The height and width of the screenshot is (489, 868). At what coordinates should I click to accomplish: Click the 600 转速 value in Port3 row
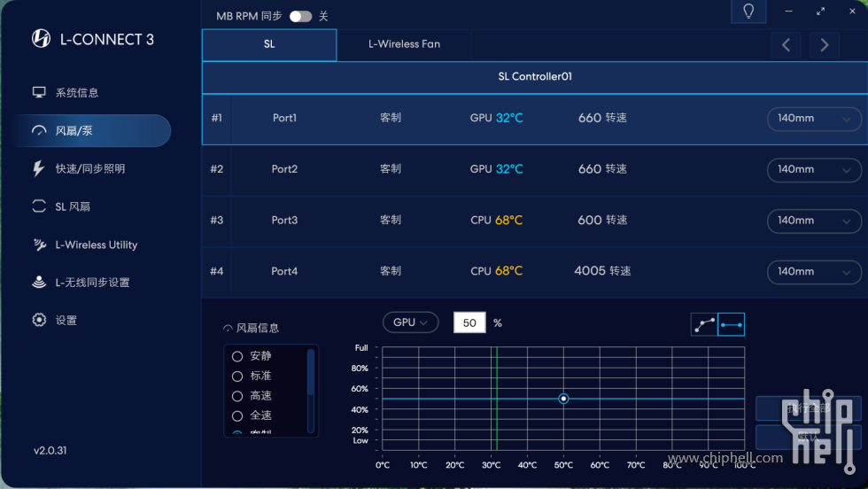click(x=602, y=220)
